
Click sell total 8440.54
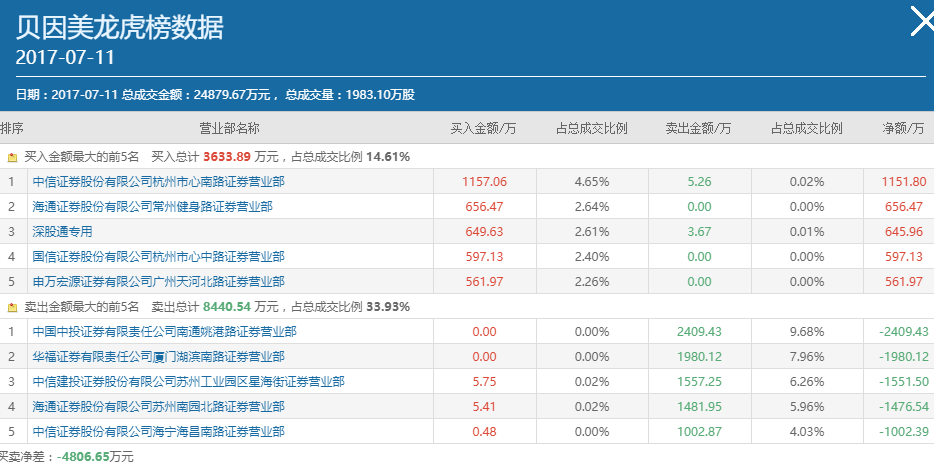[227, 307]
